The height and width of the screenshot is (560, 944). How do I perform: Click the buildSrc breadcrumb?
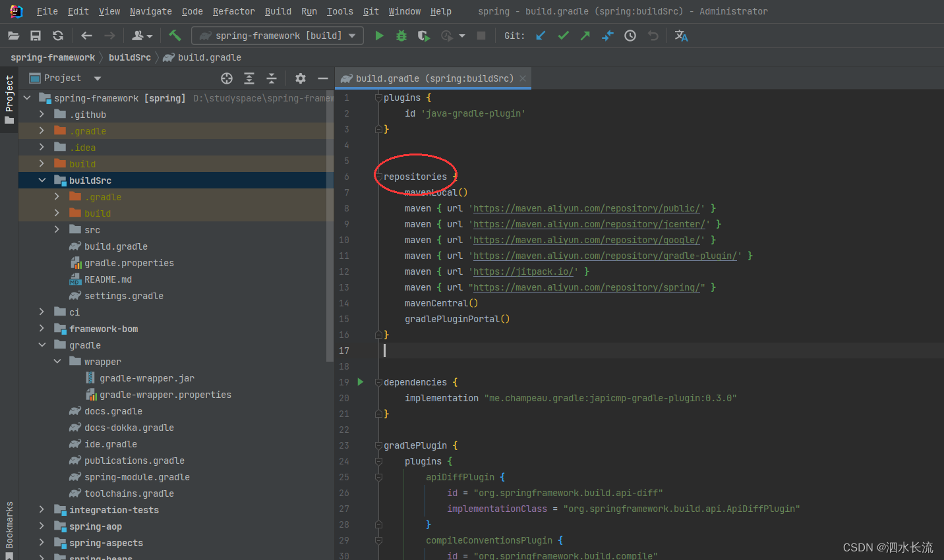pos(130,57)
